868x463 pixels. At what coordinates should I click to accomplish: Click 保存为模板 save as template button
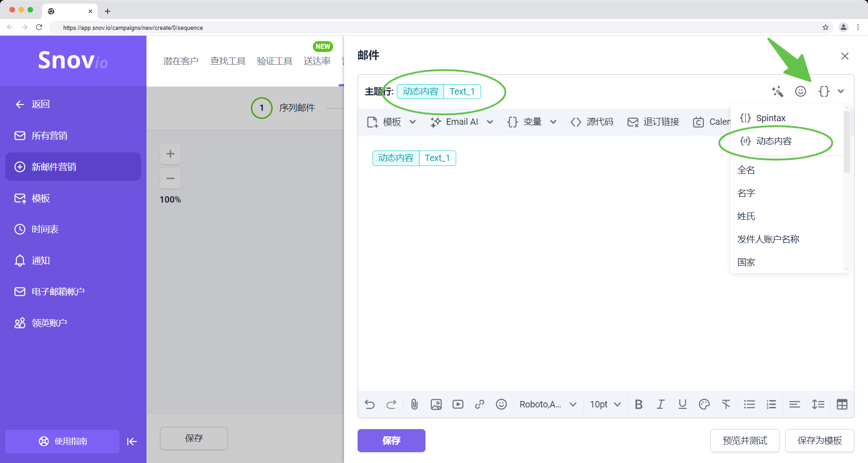click(820, 440)
